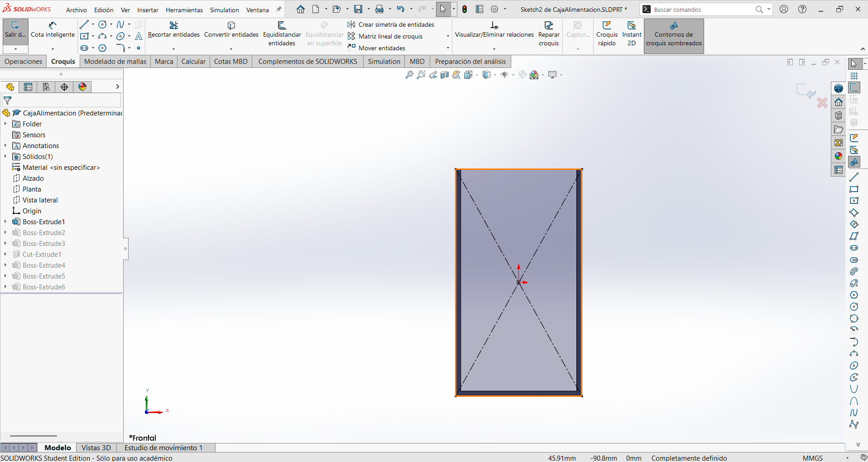This screenshot has width=868, height=462.
Task: Switch to the Operaciones tab
Action: point(24,62)
